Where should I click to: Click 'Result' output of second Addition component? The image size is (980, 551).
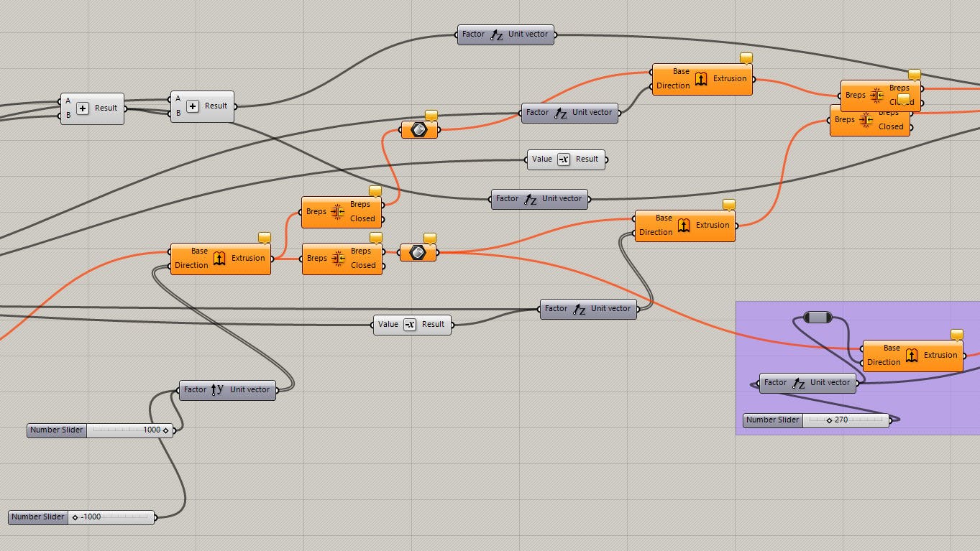coord(216,106)
